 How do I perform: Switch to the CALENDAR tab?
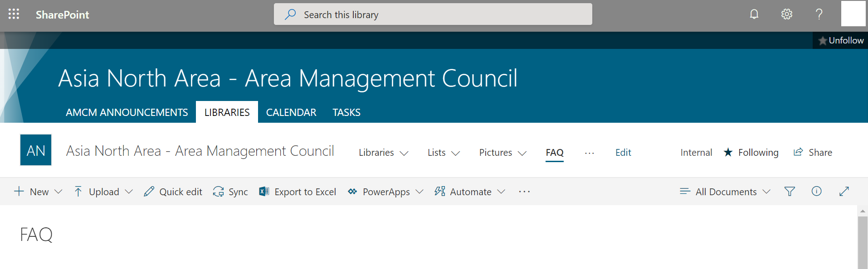[x=291, y=112]
